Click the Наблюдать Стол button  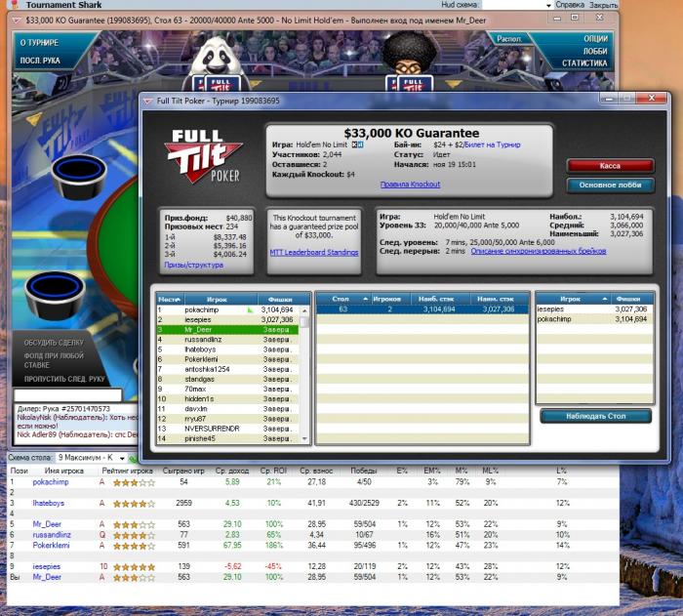tap(595, 416)
